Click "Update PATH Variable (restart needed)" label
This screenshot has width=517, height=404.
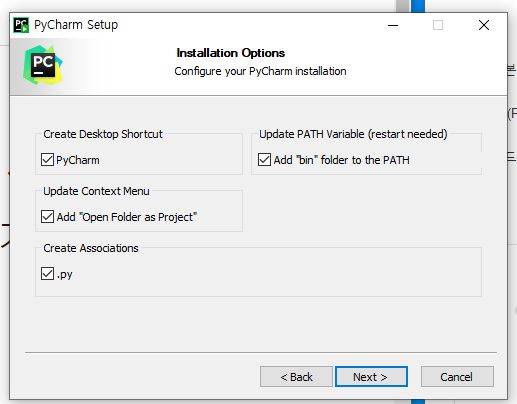[x=353, y=134]
